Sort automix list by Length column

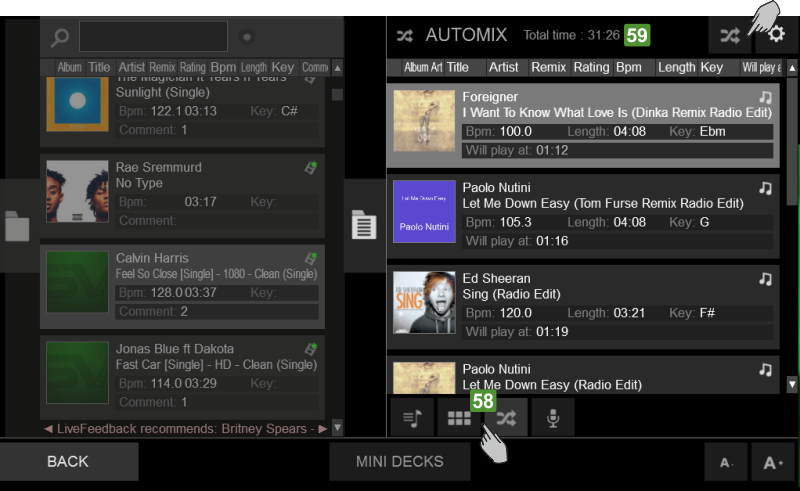pos(676,67)
